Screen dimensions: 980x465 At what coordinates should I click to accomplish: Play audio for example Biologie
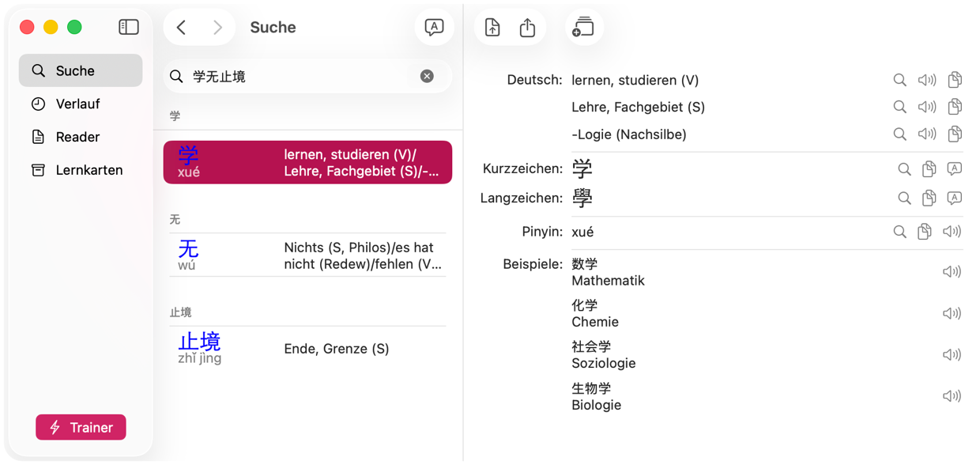click(952, 396)
